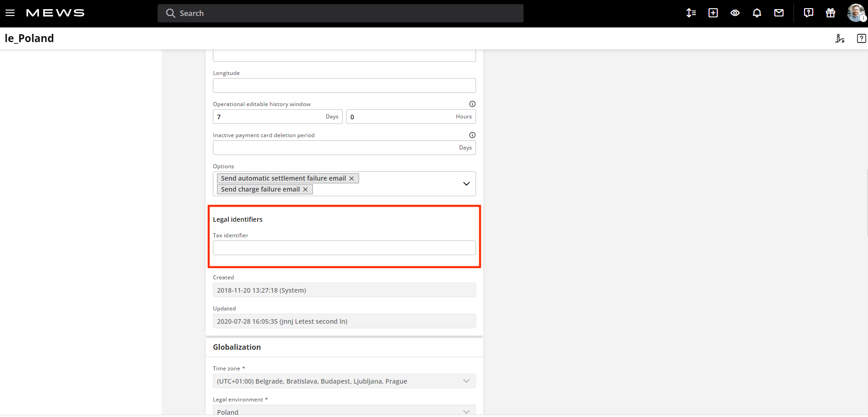Open the guided tour icon near page title
This screenshot has width=868, height=417.
point(840,38)
